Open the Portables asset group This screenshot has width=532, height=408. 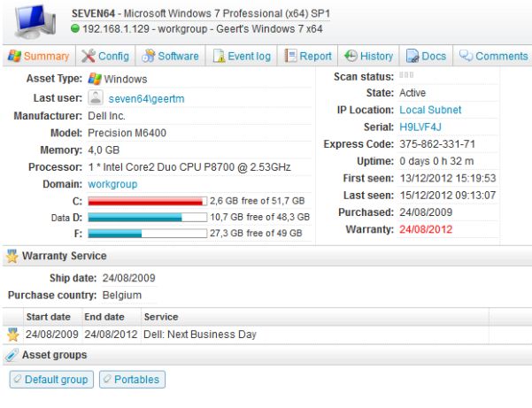pyautogui.click(x=132, y=379)
